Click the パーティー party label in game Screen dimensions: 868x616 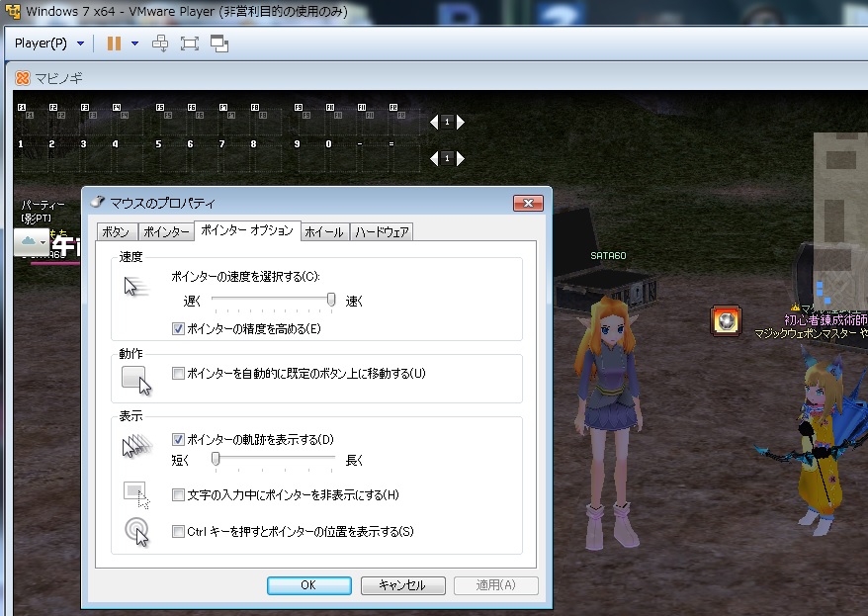tap(43, 206)
